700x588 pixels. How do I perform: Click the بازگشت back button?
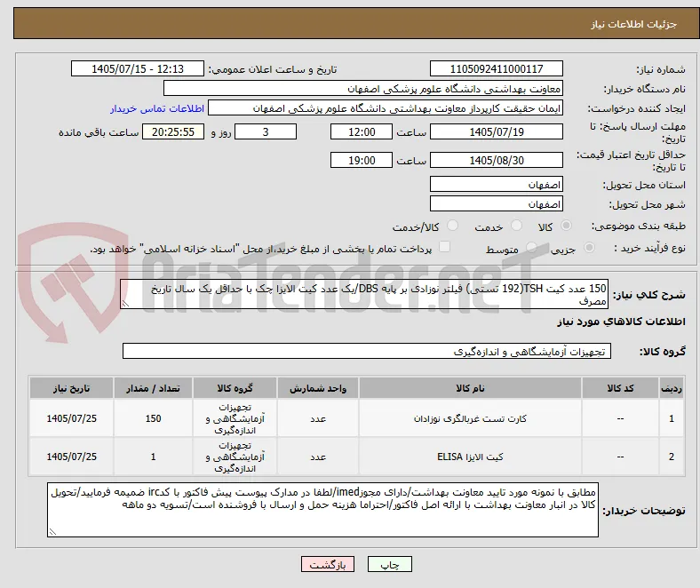[x=328, y=564]
